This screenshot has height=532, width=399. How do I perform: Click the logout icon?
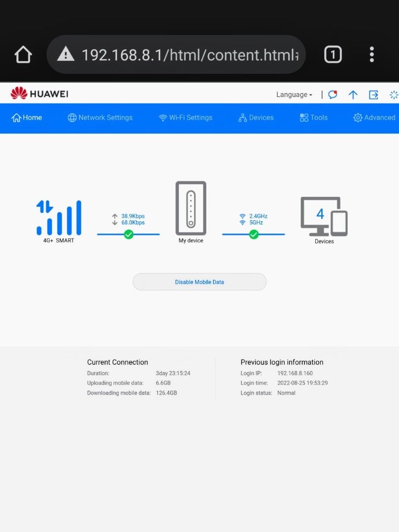(373, 95)
